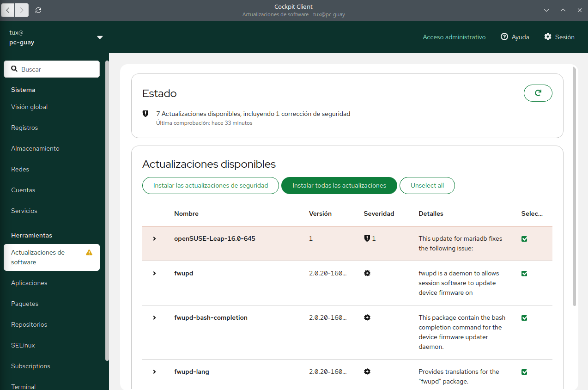Toggle the fwupd-lang update checkbox
The width and height of the screenshot is (588, 390).
pos(524,372)
